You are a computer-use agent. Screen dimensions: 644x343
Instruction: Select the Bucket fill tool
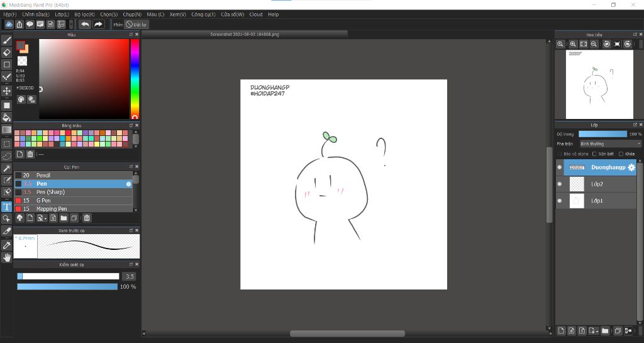click(6, 118)
